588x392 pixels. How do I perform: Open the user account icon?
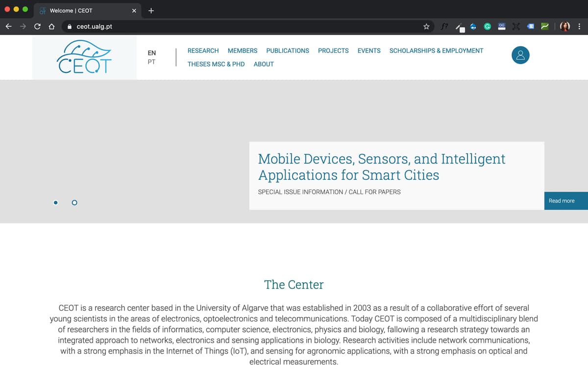[520, 55]
